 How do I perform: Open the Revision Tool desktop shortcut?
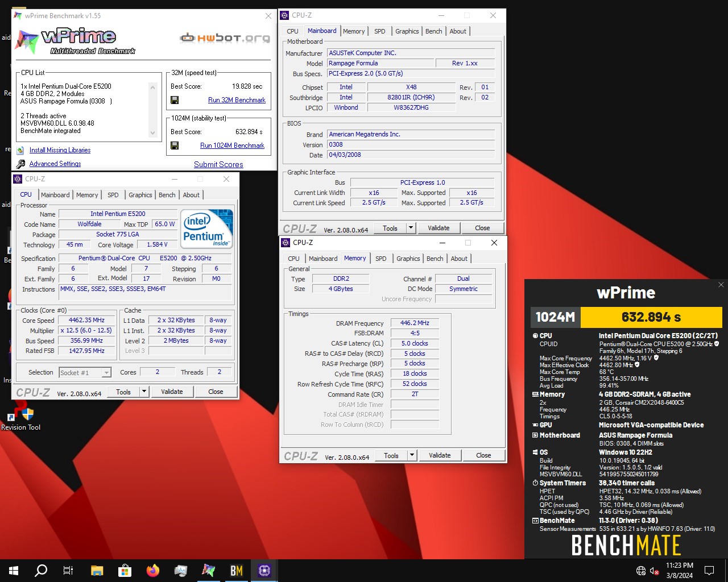pyautogui.click(x=20, y=415)
